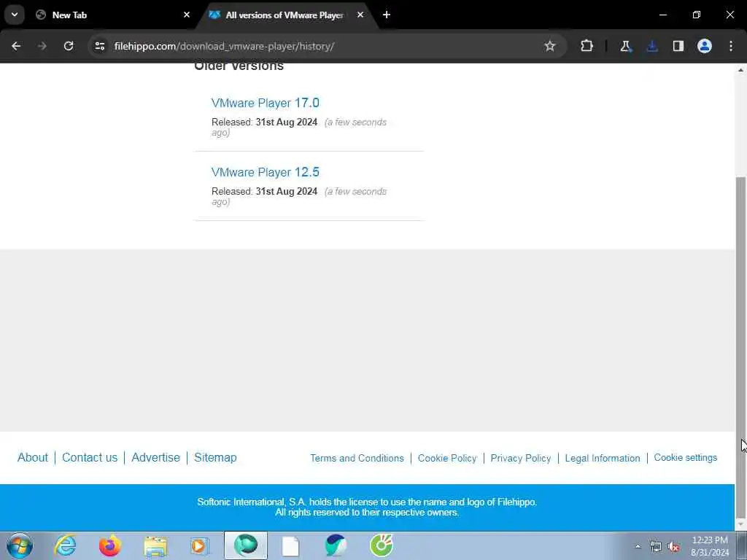Open the teal-and-white browser taskbar icon

[336, 545]
